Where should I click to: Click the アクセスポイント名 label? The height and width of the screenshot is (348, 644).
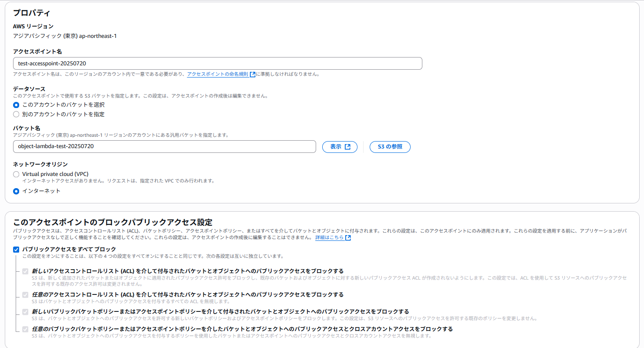click(x=37, y=51)
